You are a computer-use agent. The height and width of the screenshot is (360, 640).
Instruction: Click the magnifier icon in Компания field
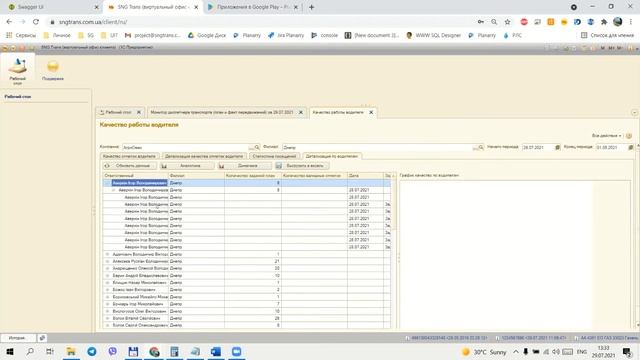click(x=257, y=147)
